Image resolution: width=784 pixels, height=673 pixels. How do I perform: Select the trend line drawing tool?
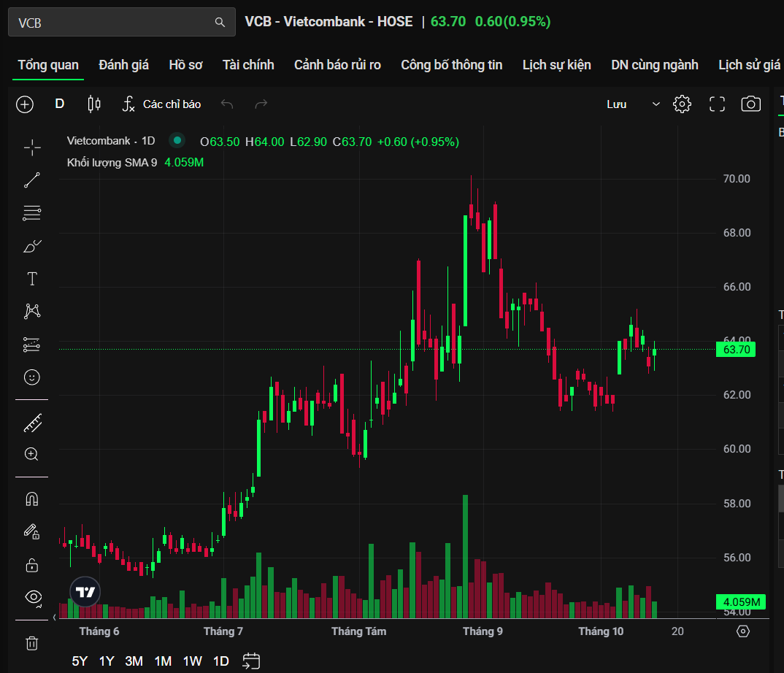32,180
